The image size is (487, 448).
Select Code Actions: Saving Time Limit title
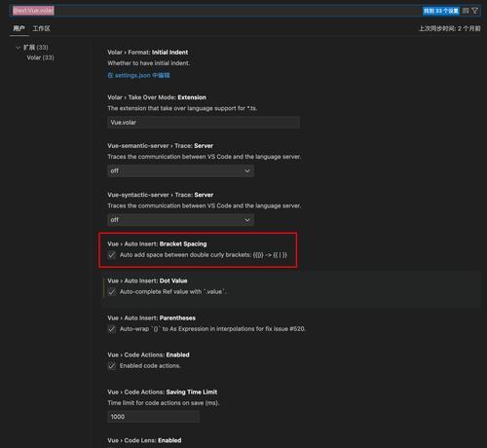(163, 392)
